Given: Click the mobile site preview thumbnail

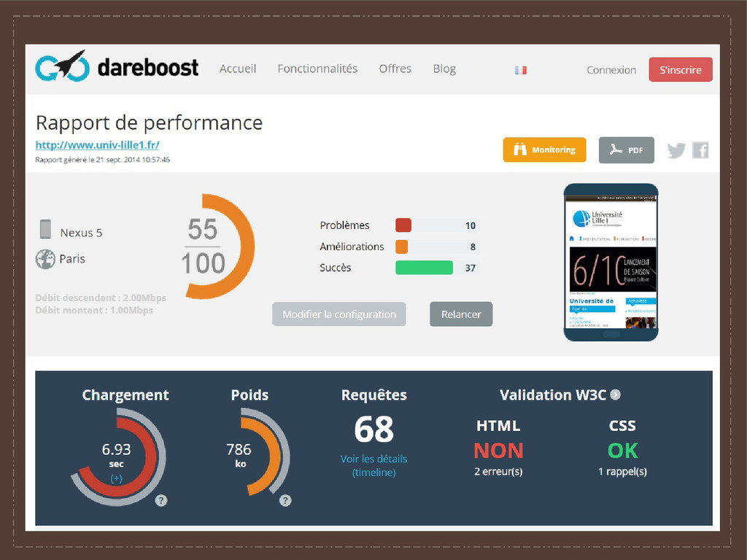Looking at the screenshot, I should pos(611,262).
